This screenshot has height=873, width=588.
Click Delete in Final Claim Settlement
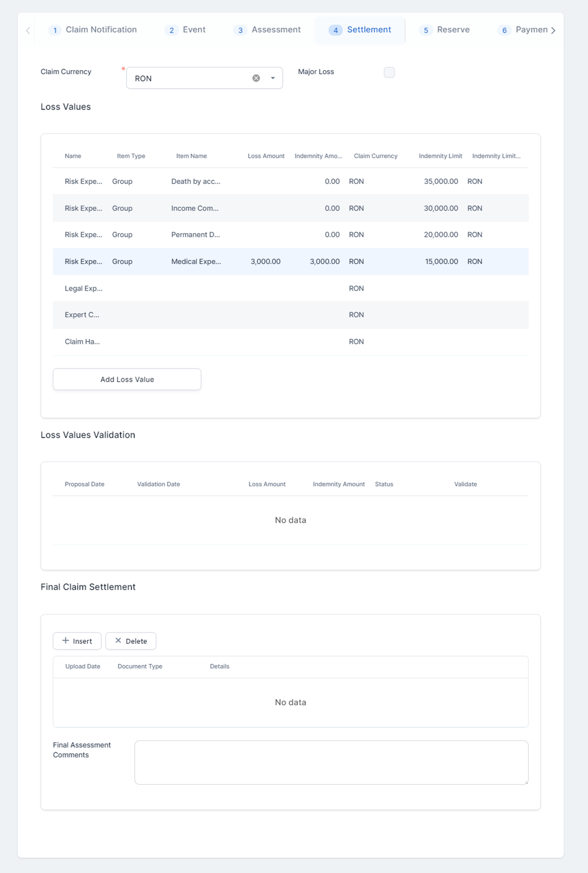[x=131, y=641]
